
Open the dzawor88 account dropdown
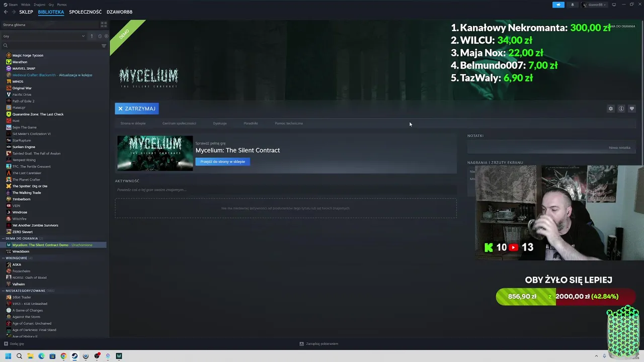point(594,5)
